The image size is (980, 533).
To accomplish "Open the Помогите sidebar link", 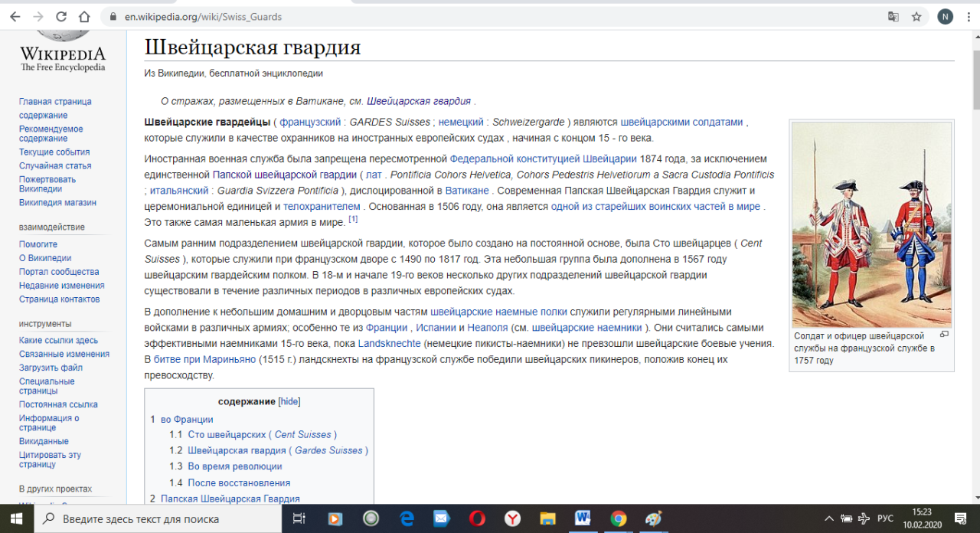I will [x=38, y=244].
